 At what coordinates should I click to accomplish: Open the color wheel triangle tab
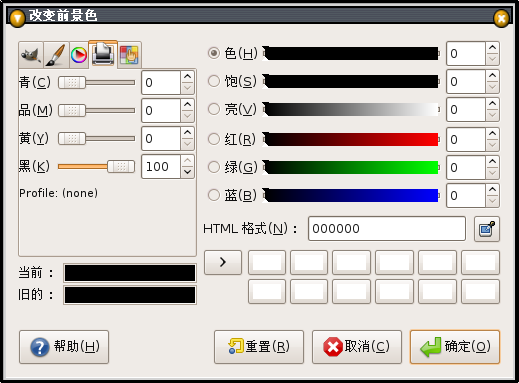(79, 55)
